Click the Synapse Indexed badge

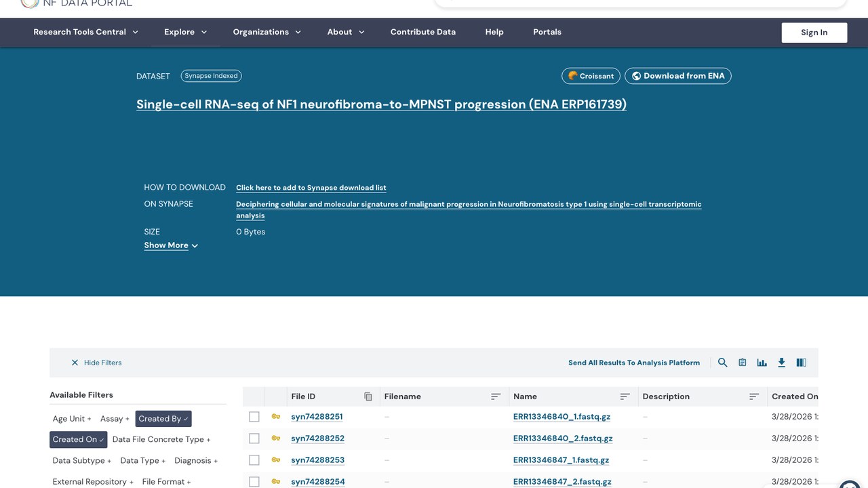(x=212, y=76)
